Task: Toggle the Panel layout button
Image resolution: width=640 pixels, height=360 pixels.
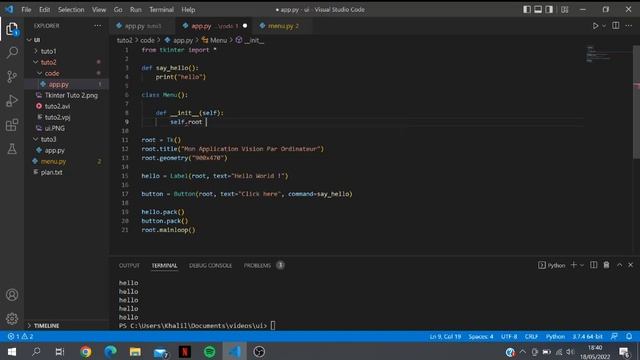Action: [538, 9]
